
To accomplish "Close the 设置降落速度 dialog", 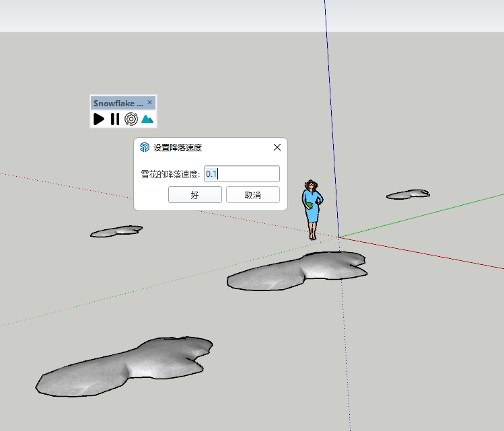I will click(x=277, y=148).
